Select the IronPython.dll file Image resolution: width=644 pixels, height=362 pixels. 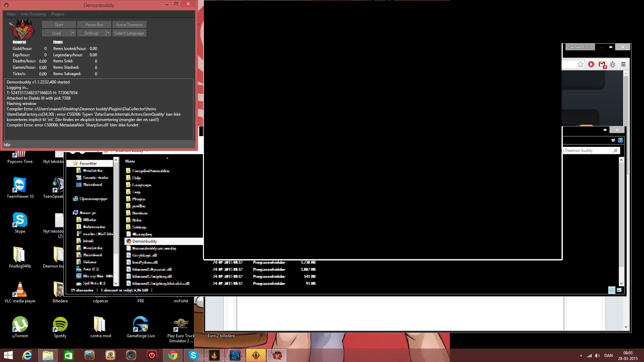pos(145,262)
